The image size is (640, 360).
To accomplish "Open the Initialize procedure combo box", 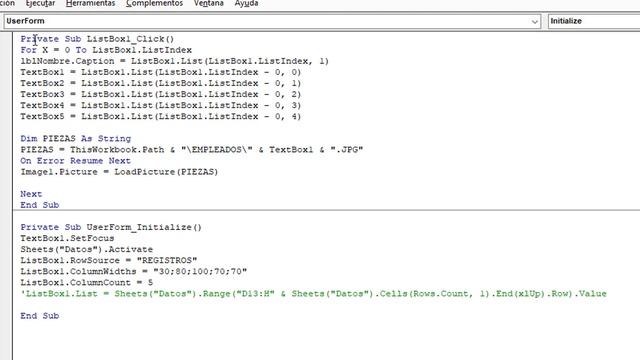I will point(594,21).
